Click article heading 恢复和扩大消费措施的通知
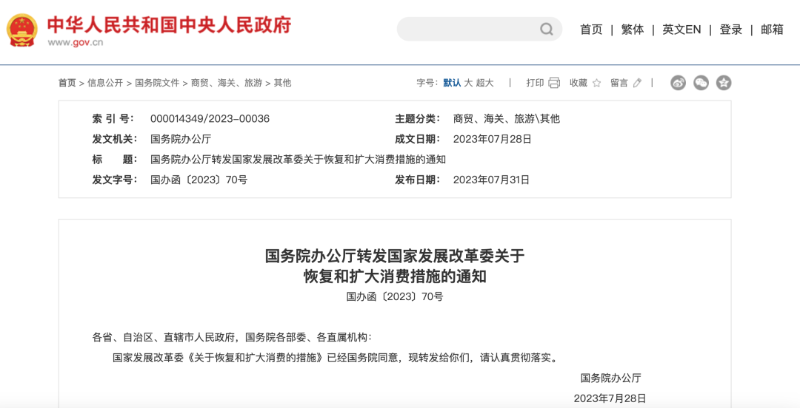 (x=395, y=276)
